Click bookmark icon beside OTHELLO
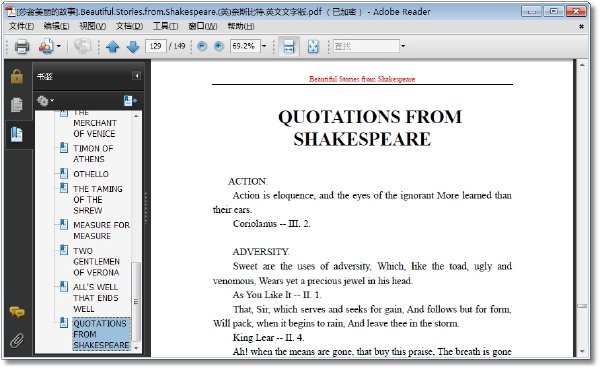Screen dimensions: 600x369 [x=64, y=174]
